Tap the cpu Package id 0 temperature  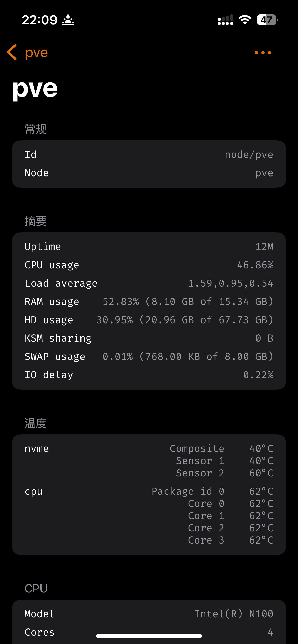213,491
